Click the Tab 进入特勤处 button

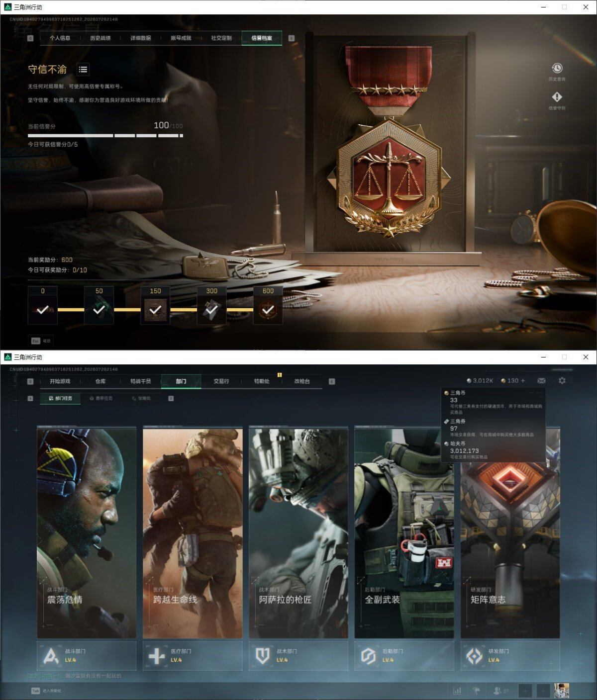point(47,691)
